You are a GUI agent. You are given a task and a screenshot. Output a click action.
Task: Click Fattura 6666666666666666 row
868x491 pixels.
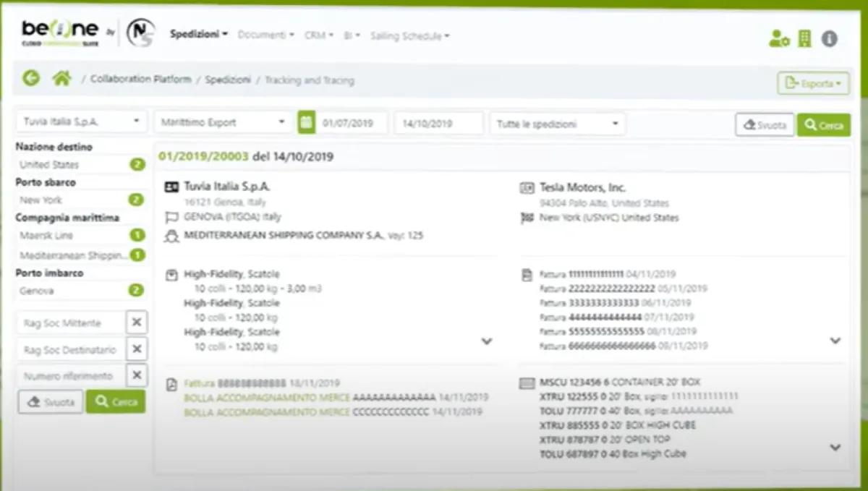coord(624,346)
